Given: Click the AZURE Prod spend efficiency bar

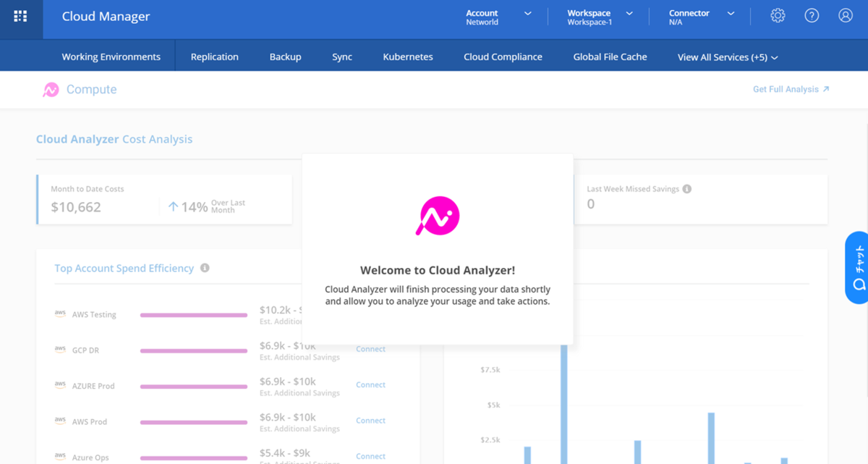Looking at the screenshot, I should (194, 387).
